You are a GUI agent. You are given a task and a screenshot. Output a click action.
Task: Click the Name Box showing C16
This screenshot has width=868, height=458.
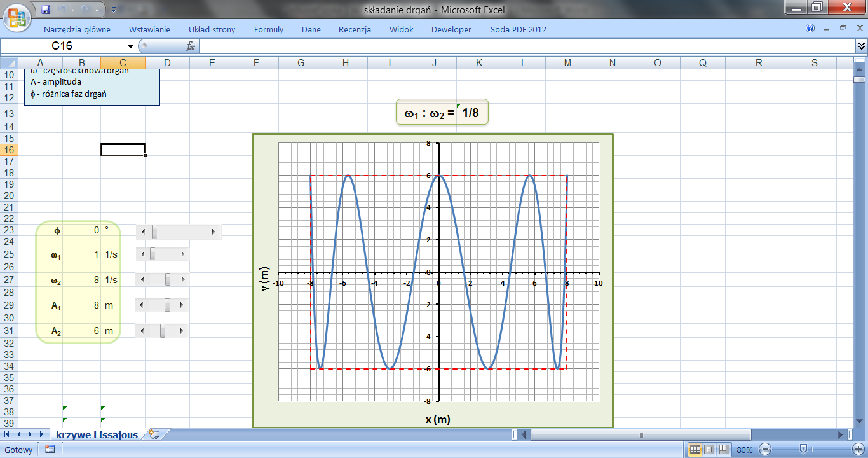coord(62,46)
